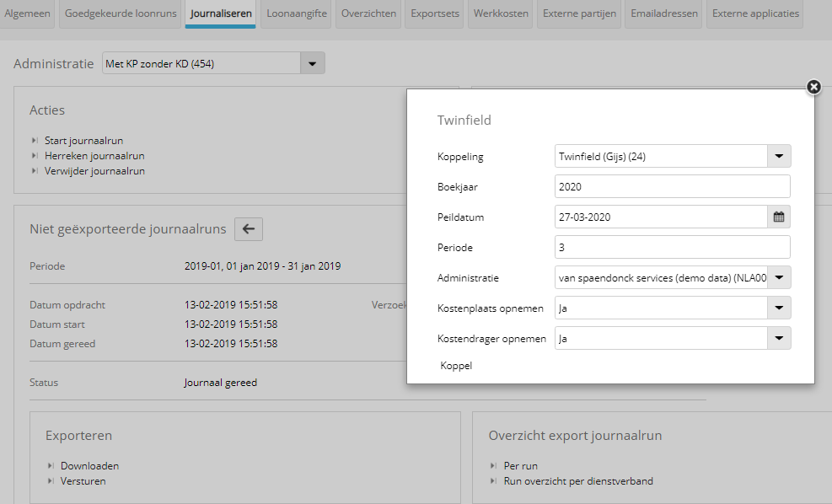Screen dimensions: 832x504
Task: Click arrow icon beside Run overzicht per dienstverband
Action: point(493,481)
